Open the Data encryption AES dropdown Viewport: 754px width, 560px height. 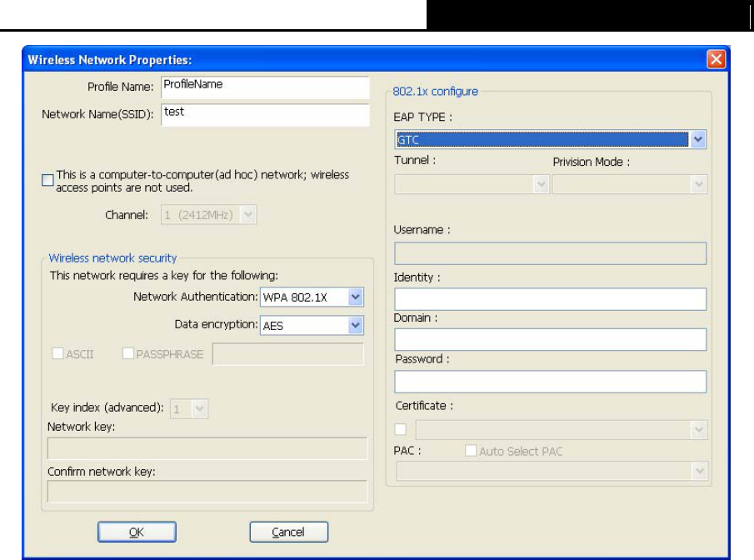coord(312,326)
